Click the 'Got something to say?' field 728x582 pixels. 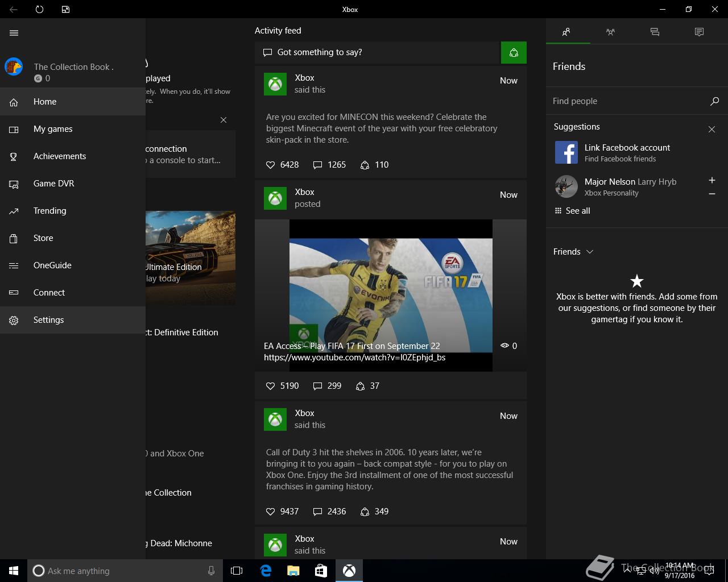click(x=377, y=52)
